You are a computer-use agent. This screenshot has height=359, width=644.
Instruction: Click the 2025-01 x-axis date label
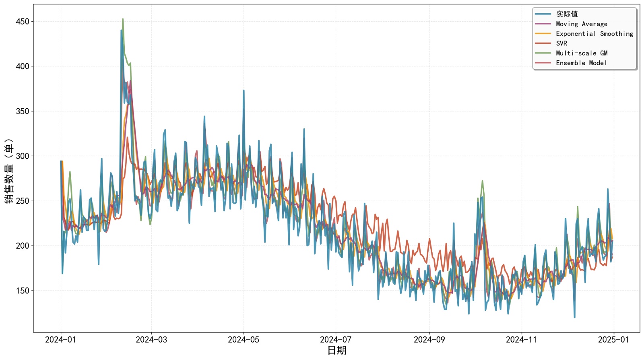coord(613,340)
